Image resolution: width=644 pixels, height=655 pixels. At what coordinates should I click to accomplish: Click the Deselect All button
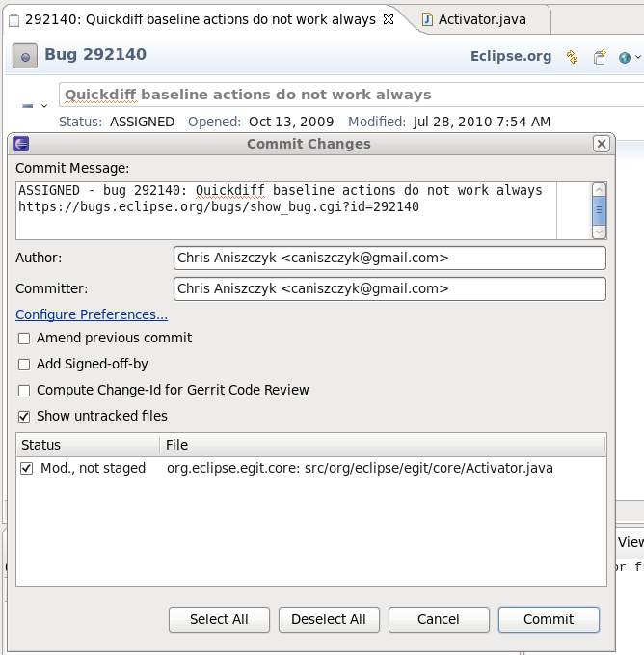(329, 619)
